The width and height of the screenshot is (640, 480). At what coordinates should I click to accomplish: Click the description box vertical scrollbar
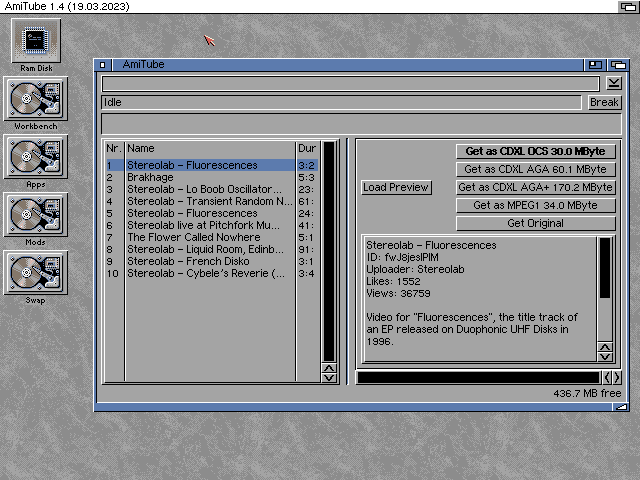pos(605,289)
